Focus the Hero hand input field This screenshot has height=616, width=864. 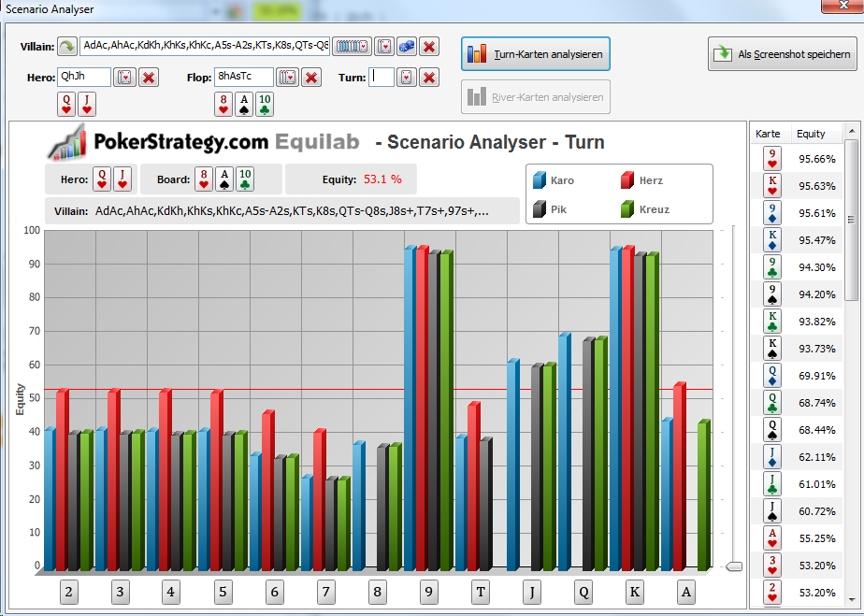point(84,77)
